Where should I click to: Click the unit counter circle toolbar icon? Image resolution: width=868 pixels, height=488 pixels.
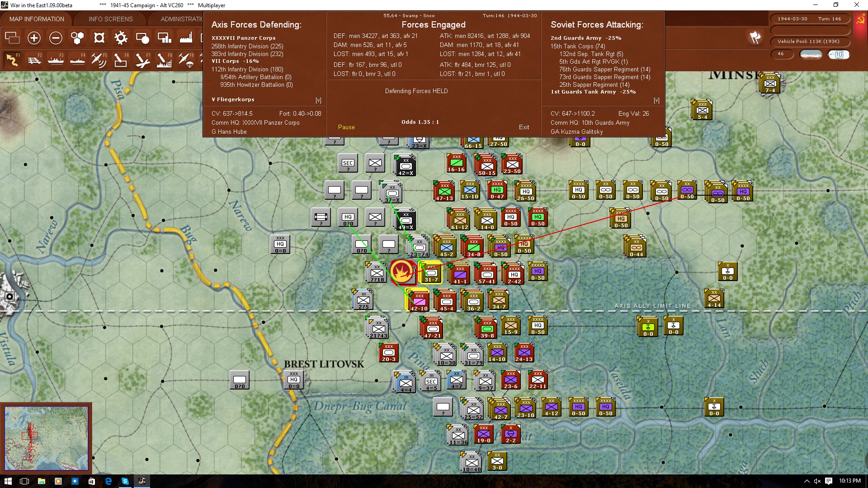[142, 38]
